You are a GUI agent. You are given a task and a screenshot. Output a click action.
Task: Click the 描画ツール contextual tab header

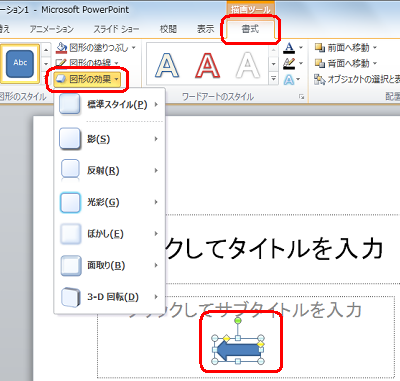pos(251,9)
